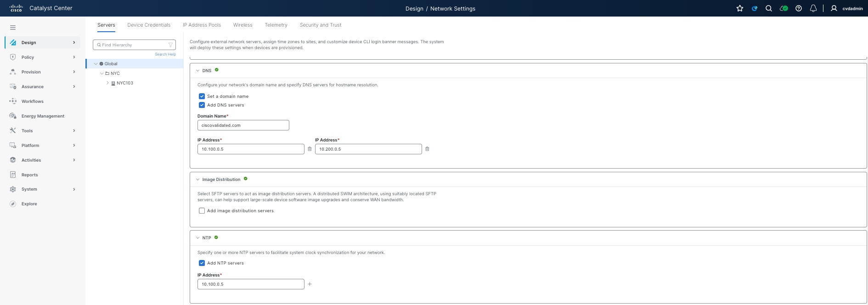868x305 pixels.
Task: Delete the 10.200.0.5 DNS server entry
Action: point(427,149)
